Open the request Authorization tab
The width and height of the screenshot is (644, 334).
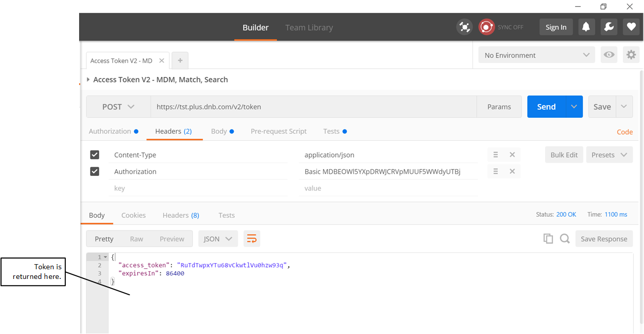[x=113, y=131]
